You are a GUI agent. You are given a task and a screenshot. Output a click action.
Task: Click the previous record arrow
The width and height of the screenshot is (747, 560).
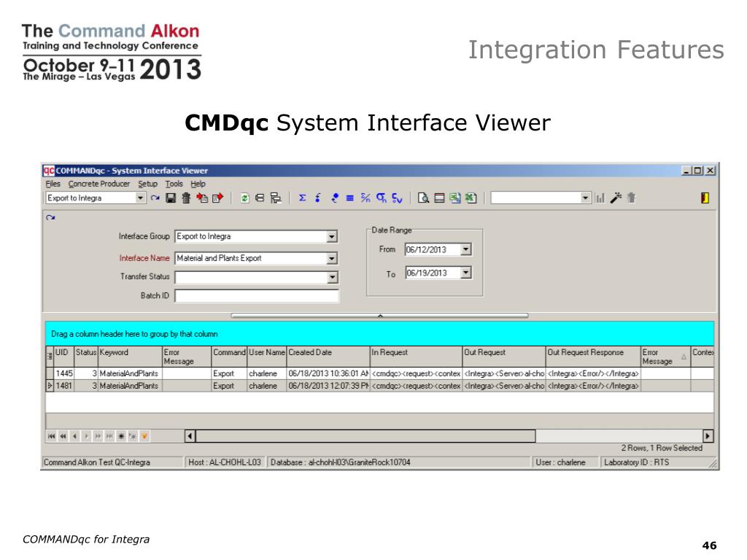pos(75,436)
